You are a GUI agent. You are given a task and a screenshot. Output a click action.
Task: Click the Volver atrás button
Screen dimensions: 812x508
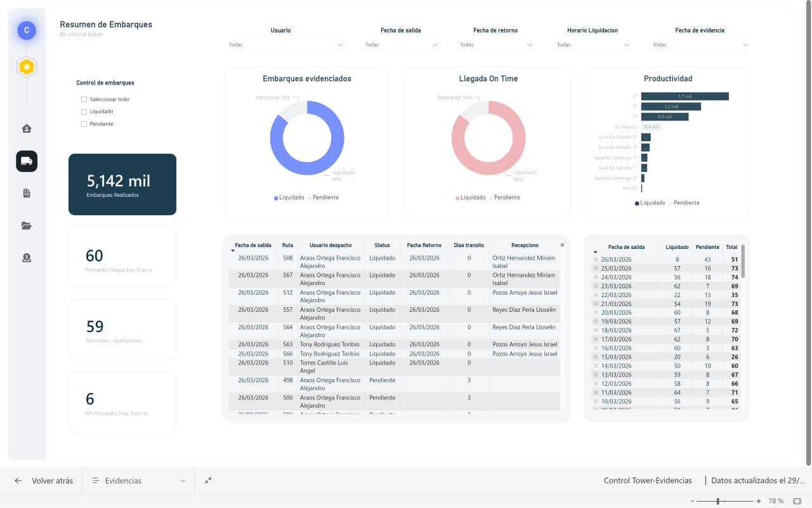(x=44, y=481)
